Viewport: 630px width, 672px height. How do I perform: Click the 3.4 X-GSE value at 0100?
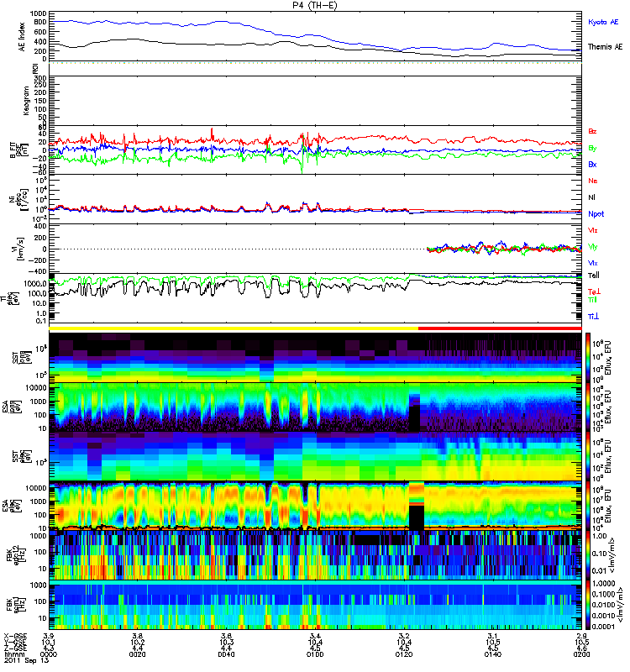pos(315,636)
